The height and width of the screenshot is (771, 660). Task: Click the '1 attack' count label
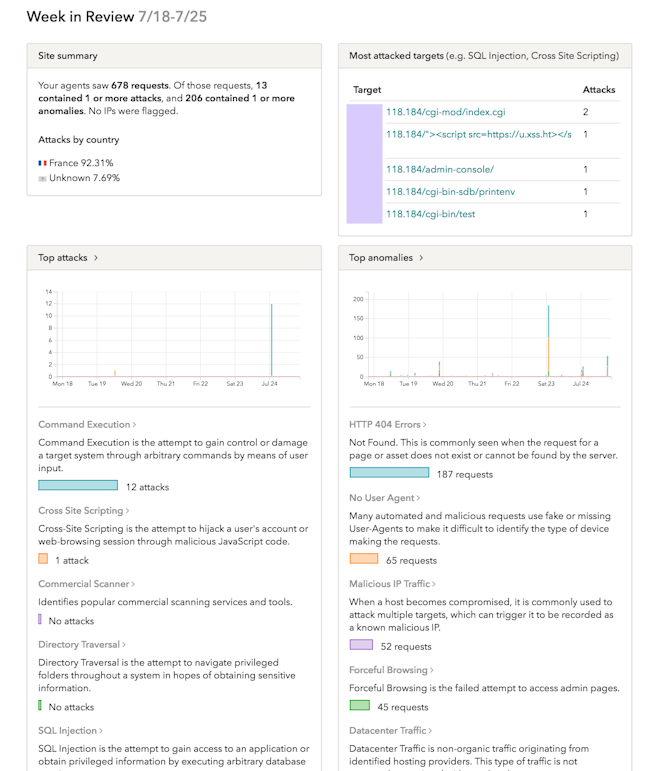point(72,561)
